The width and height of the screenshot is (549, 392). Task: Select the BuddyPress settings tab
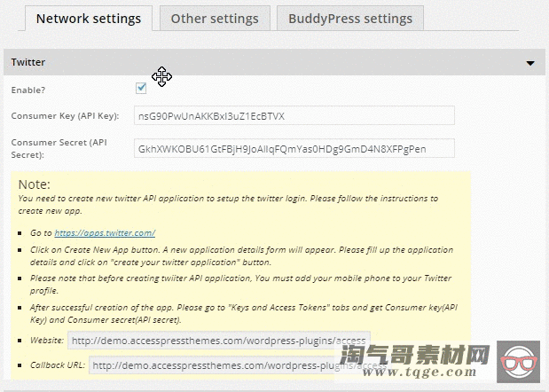349,18
